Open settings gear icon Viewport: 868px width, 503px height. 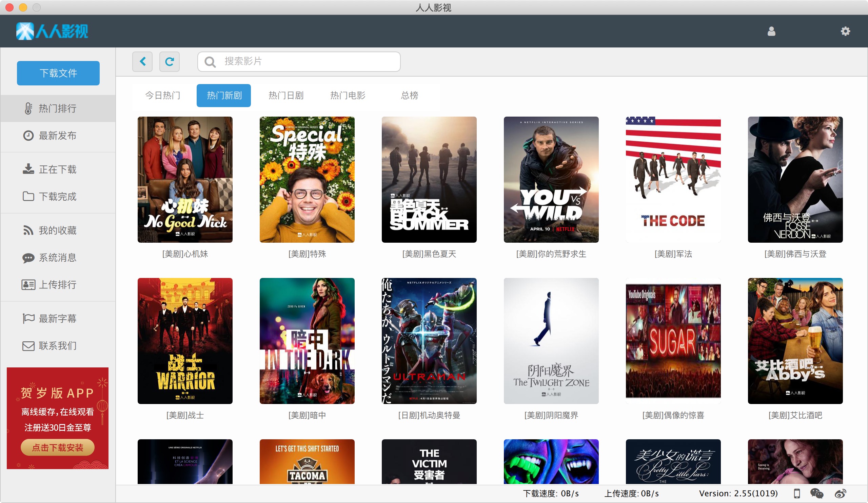(845, 31)
